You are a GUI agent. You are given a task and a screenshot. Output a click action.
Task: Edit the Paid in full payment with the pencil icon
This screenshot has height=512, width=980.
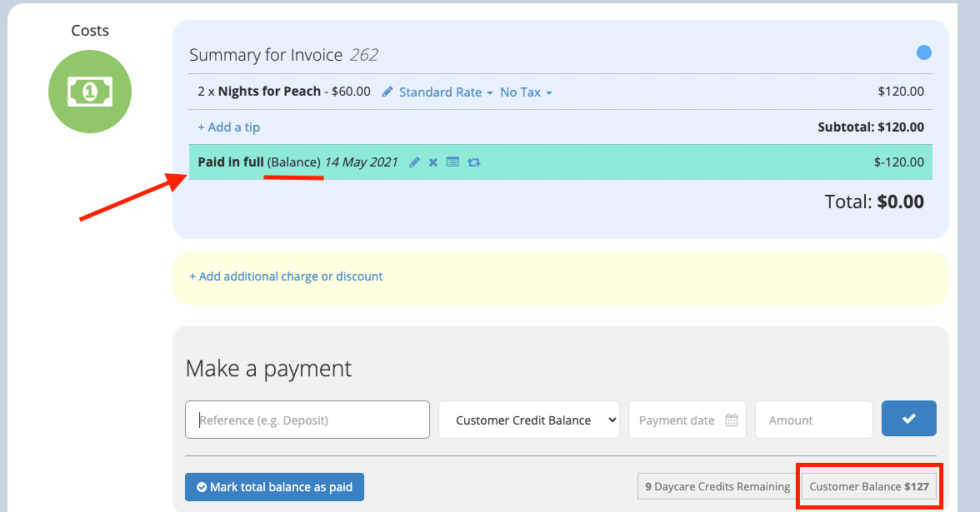[414, 162]
